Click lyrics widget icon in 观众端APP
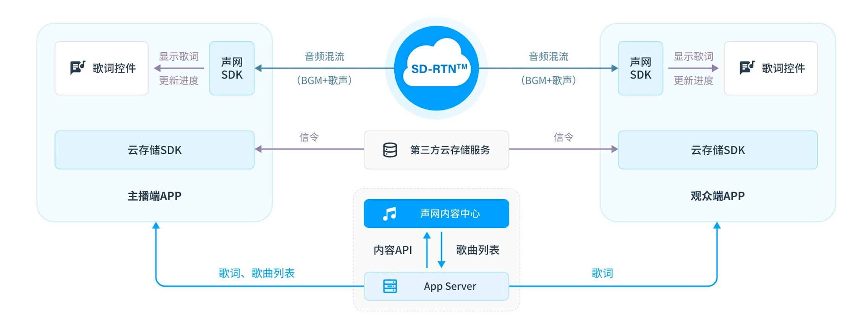The height and width of the screenshot is (319, 868). tap(747, 68)
